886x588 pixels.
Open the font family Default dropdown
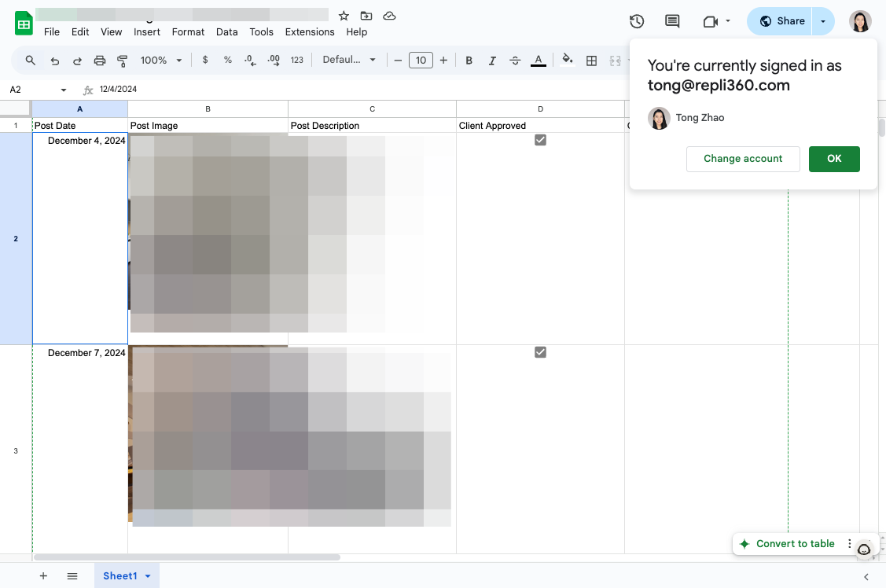(349, 59)
